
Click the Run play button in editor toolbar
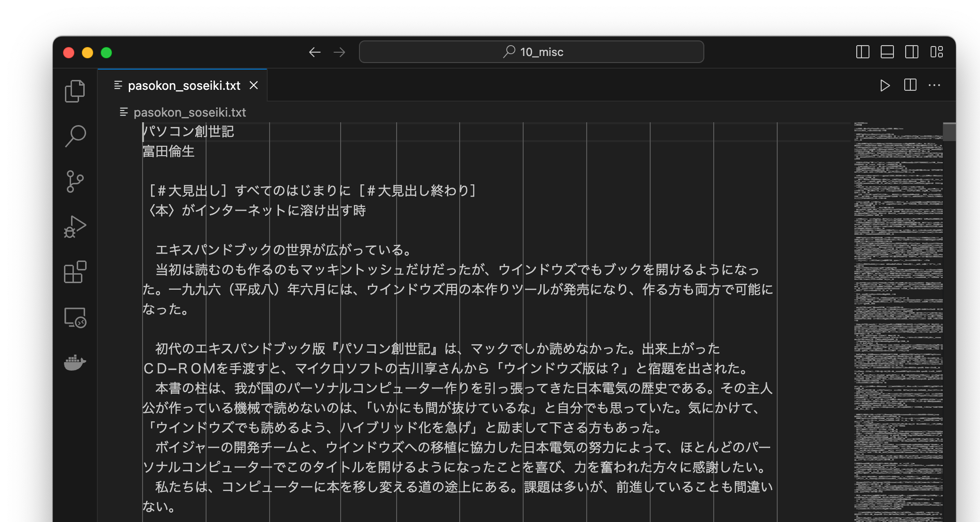(884, 85)
